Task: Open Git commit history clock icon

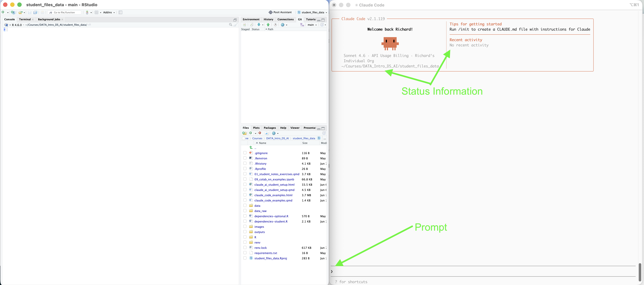Action: (x=275, y=25)
